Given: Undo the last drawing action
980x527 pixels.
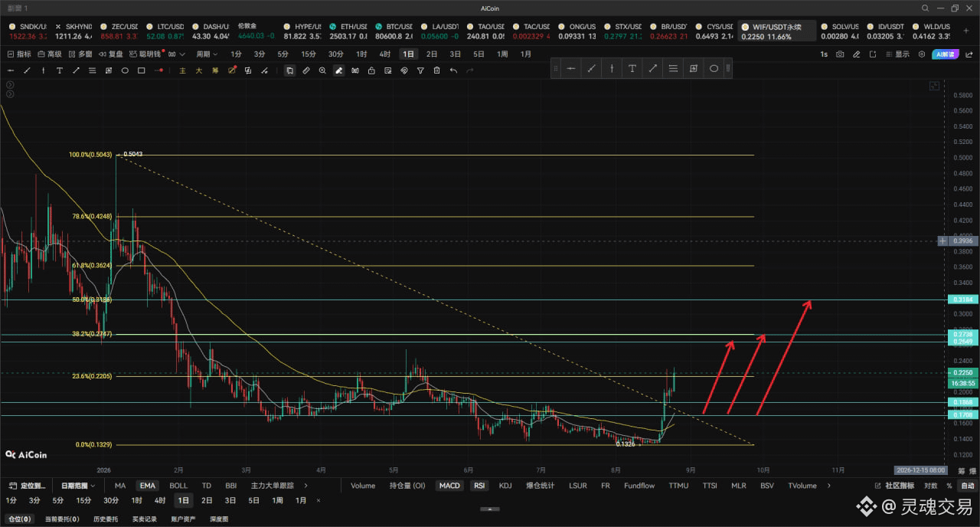Looking at the screenshot, I should pyautogui.click(x=453, y=70).
